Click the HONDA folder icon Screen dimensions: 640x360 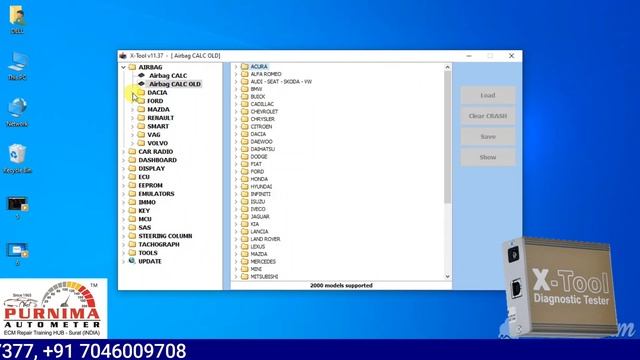click(245, 179)
